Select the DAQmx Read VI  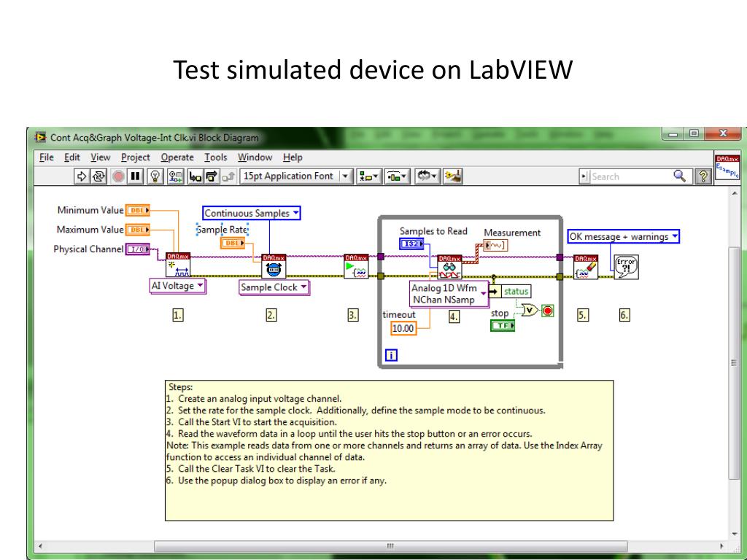449,267
